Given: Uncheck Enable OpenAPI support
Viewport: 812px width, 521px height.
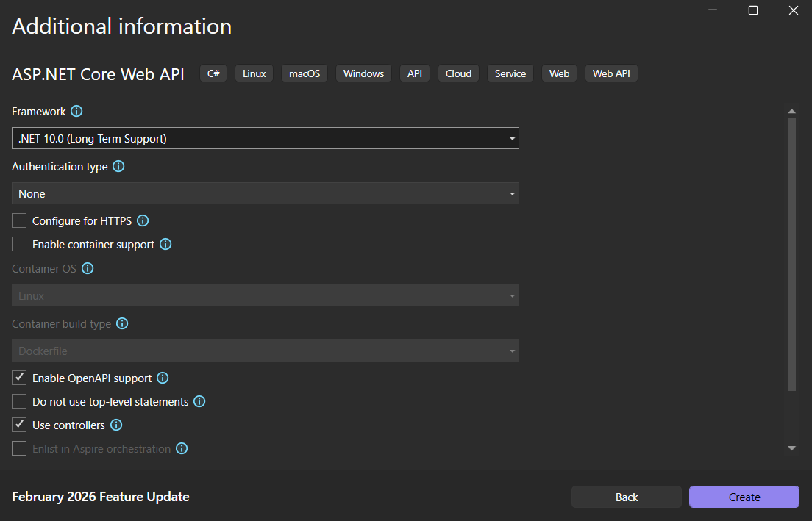Looking at the screenshot, I should pos(19,378).
